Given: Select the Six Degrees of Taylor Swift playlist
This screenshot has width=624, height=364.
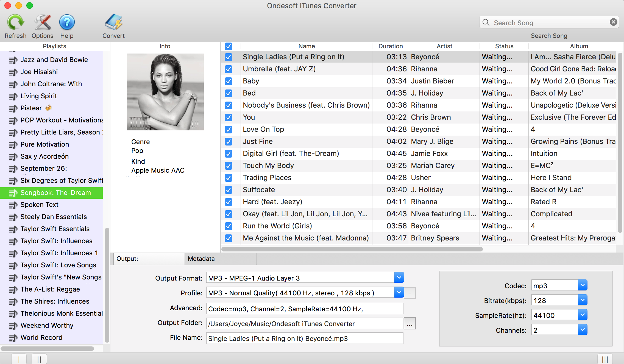Looking at the screenshot, I should (62, 180).
